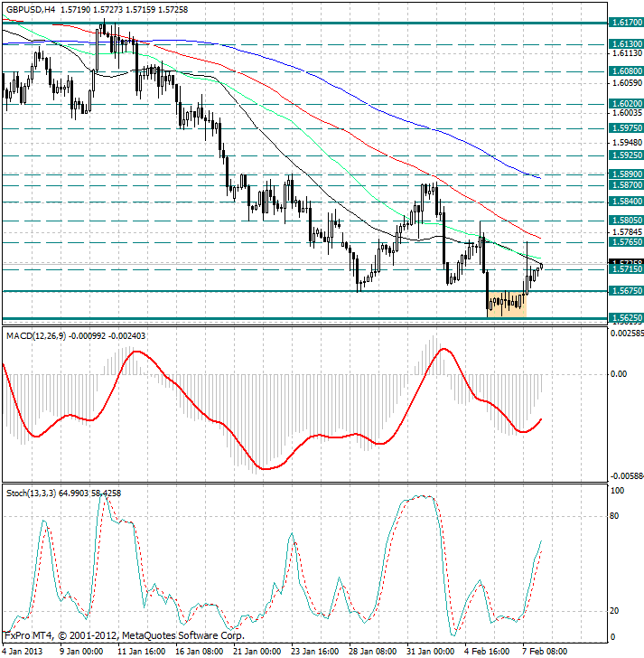Click the 16 Jan 08:00 time label
This screenshot has height=658, width=644.
point(199,652)
